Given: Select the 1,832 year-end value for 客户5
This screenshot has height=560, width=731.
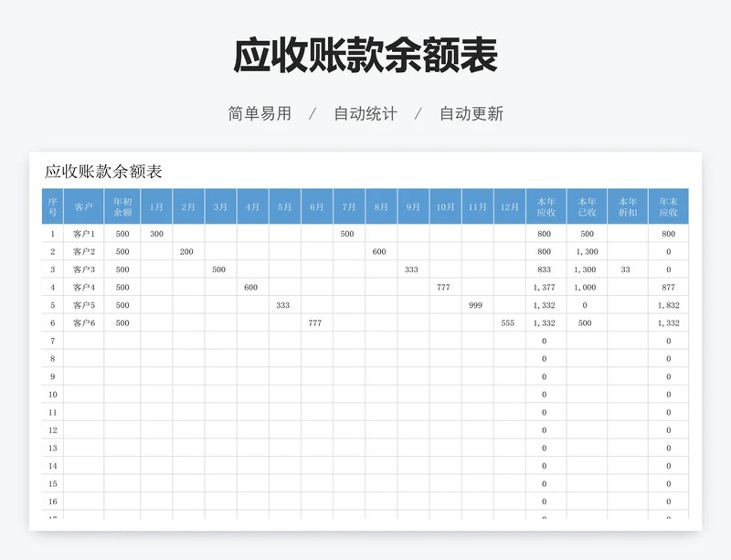Looking at the screenshot, I should coord(669,305).
